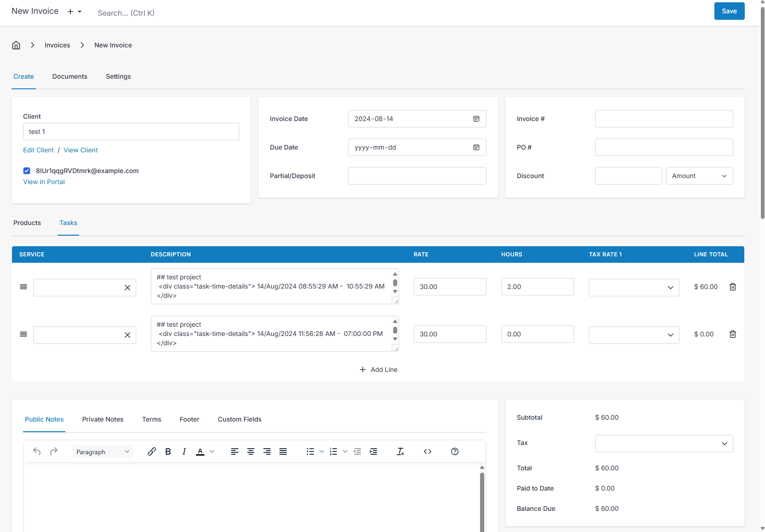Center align text in the notes editor
Image resolution: width=765 pixels, height=532 pixels.
pos(251,451)
